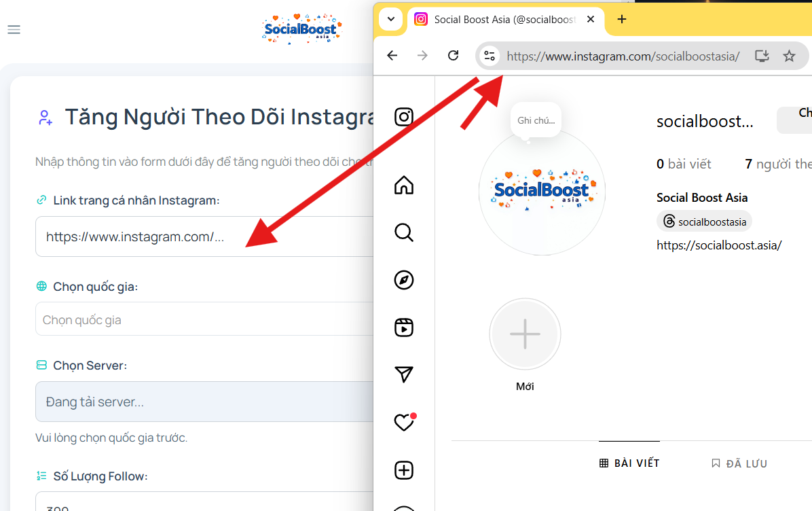Click the Vui lòng chọn quốc gia trước hint
The width and height of the screenshot is (812, 511).
[111, 438]
